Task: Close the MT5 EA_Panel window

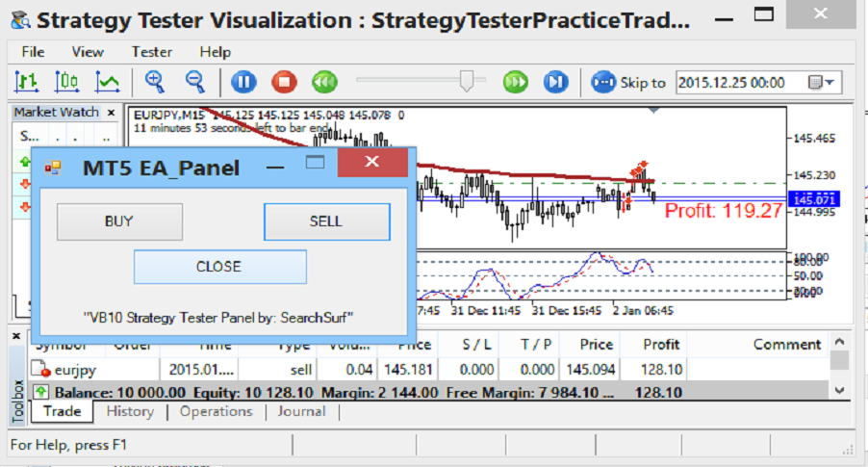Action: [372, 163]
